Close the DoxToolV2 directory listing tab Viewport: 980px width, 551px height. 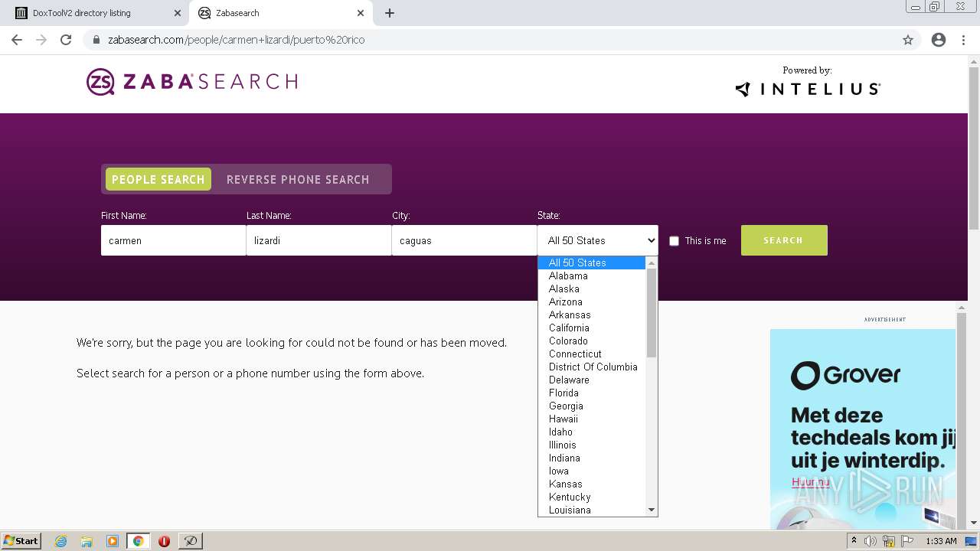pyautogui.click(x=178, y=13)
